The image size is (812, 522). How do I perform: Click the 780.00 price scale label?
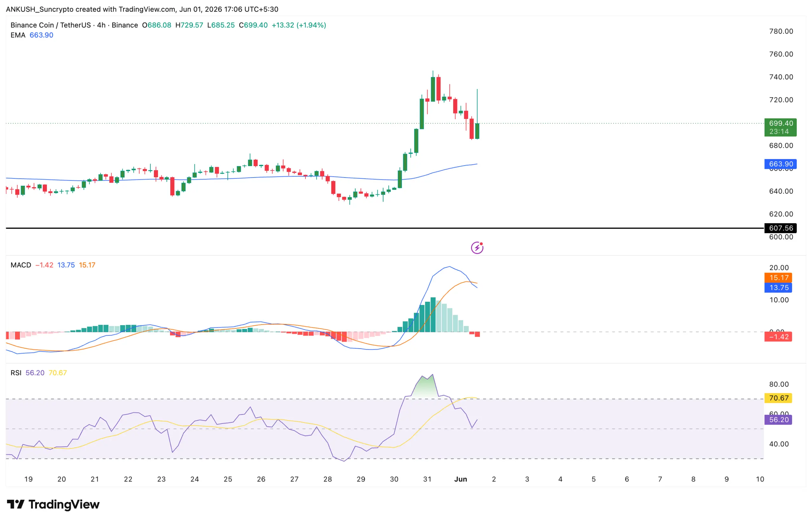(x=781, y=31)
